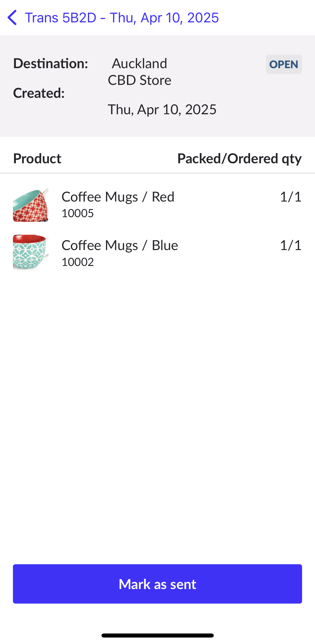Viewport: 315px width, 644px height.
Task: Select the Coffee Mugs / Blue product name
Action: pyautogui.click(x=120, y=245)
